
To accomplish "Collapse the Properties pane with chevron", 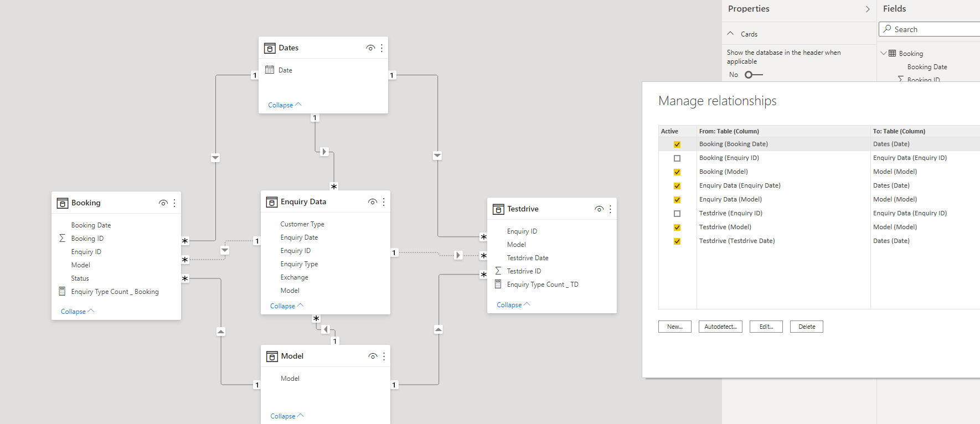I will click(868, 9).
